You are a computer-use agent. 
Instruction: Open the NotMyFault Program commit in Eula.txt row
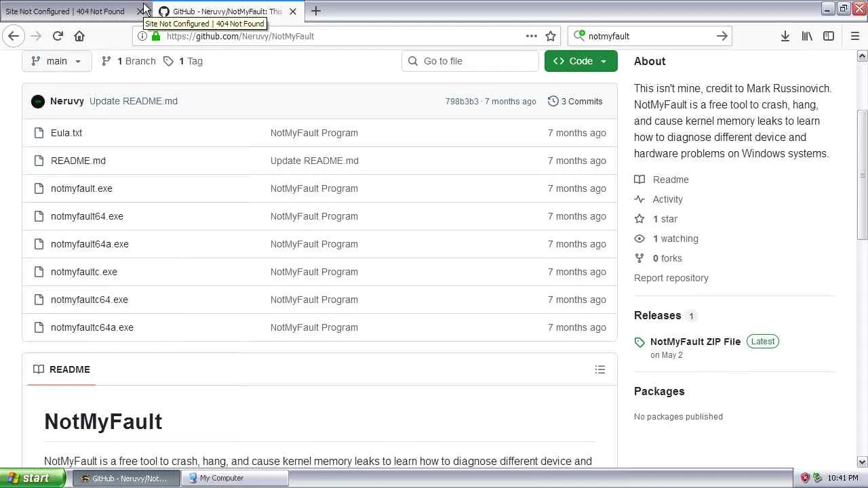pyautogui.click(x=314, y=133)
